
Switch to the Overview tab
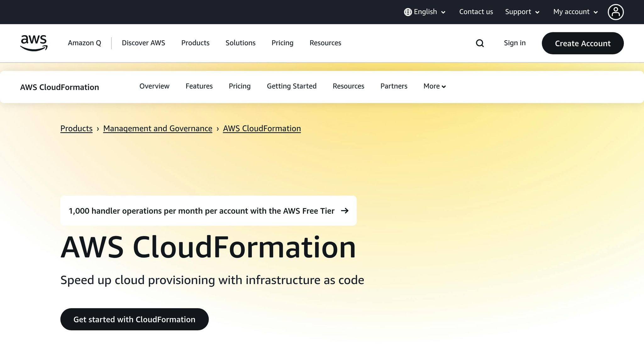[154, 86]
